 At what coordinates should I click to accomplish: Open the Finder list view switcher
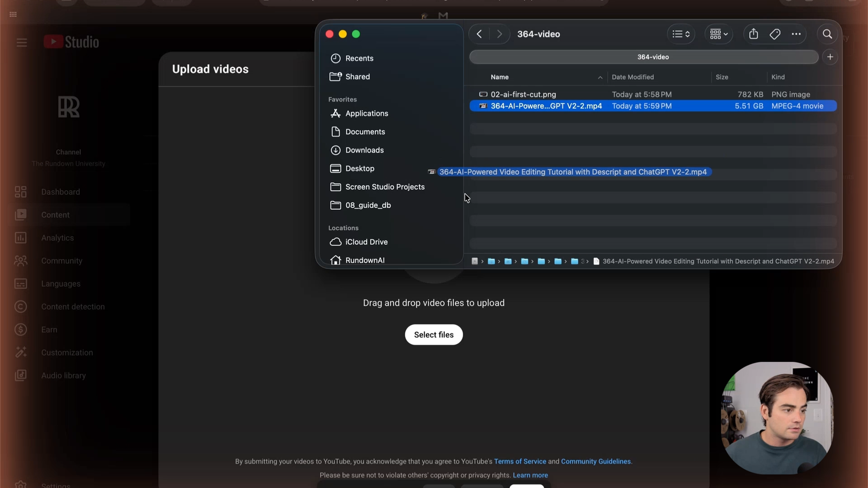681,34
